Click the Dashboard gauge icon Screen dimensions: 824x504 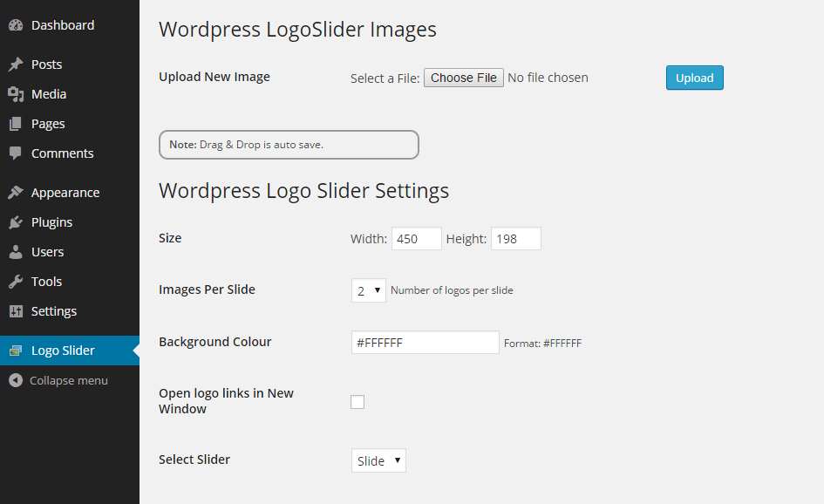coord(16,24)
